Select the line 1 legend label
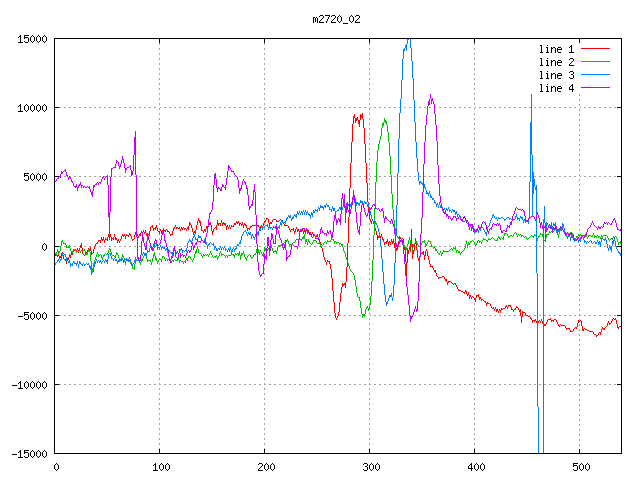This screenshot has width=640, height=480. pos(557,49)
